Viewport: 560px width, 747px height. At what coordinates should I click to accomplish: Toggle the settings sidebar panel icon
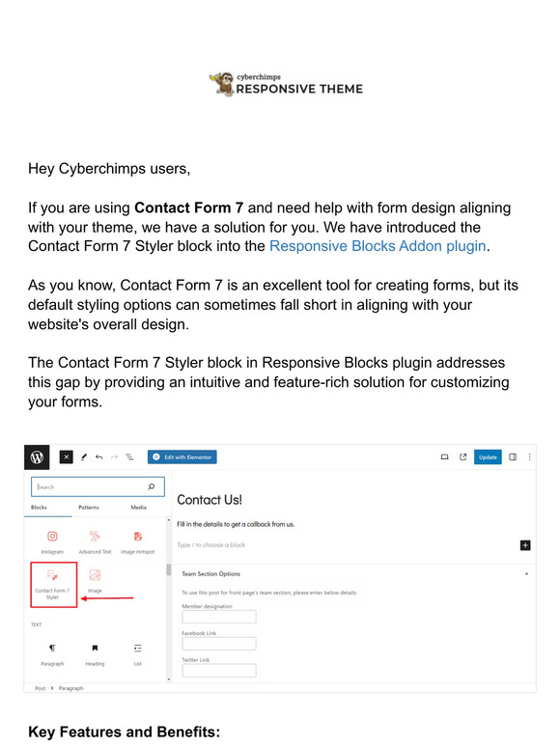513,457
